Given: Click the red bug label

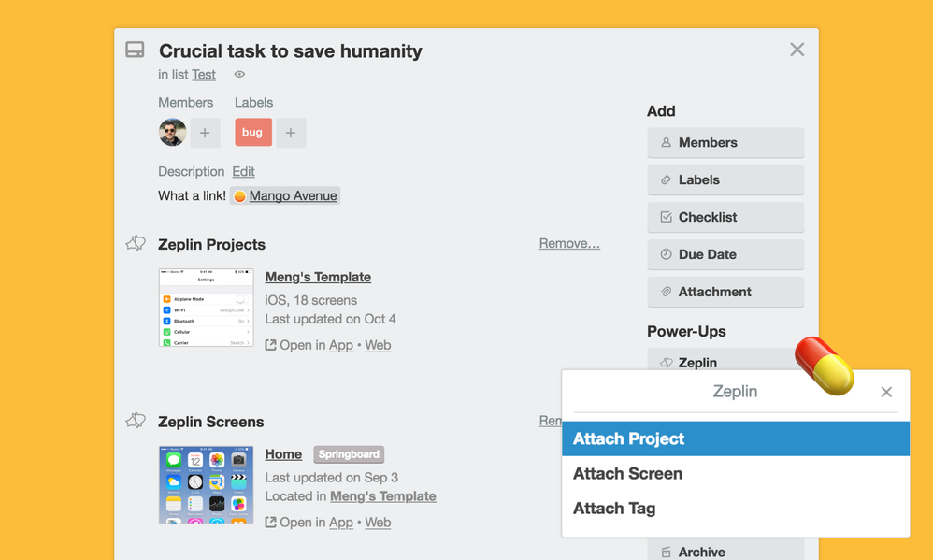Looking at the screenshot, I should pos(253,132).
